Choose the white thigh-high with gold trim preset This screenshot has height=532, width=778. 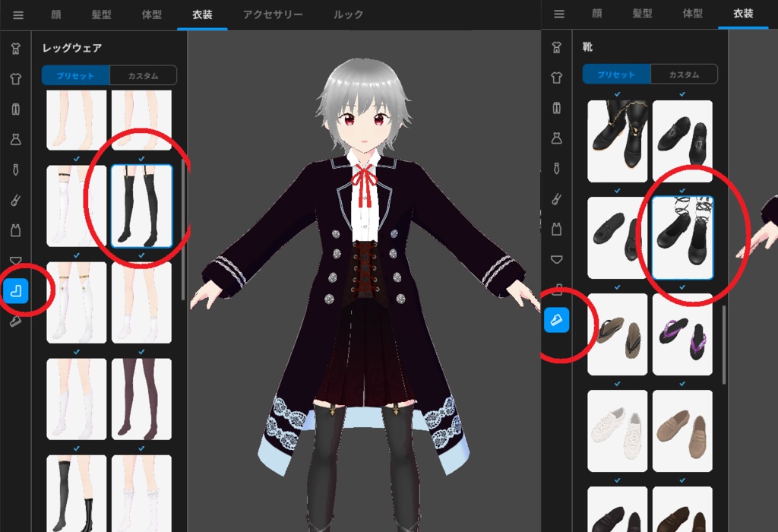pos(77,302)
